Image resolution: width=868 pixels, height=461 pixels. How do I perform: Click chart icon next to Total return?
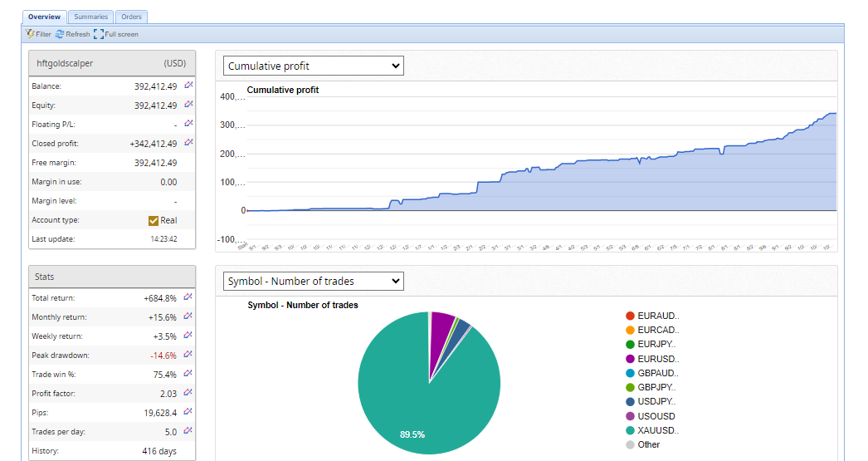point(188,297)
